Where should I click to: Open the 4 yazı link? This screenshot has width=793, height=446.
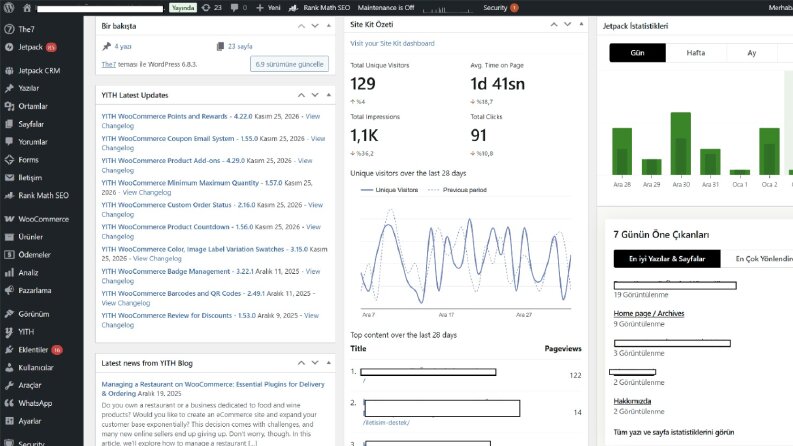coord(123,47)
